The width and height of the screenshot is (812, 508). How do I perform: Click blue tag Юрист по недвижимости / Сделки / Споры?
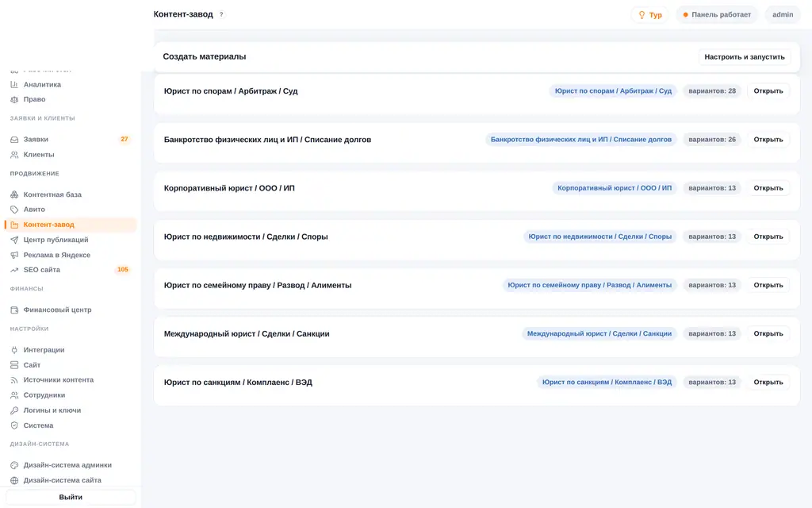(599, 237)
